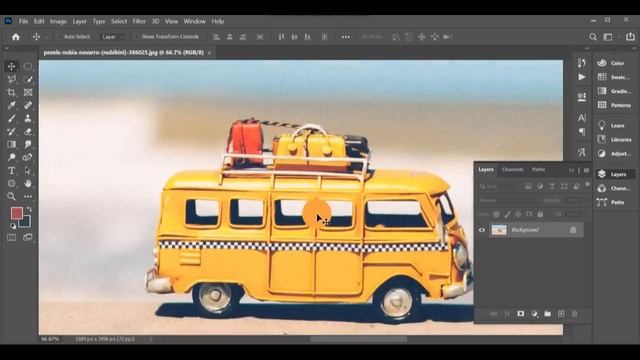Open the layer blending mode dropdown
The height and width of the screenshot is (360, 640).
point(508,200)
